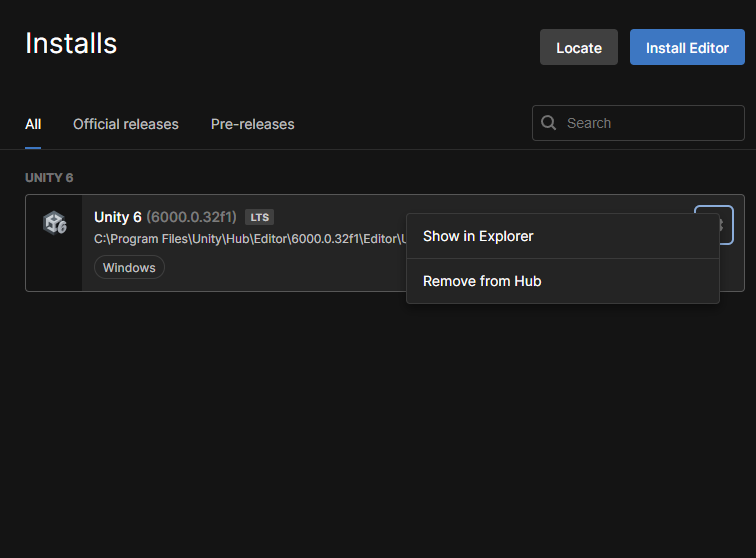Click the Unity 6 editor cube icon
Viewport: 756px width, 558px height.
(x=54, y=223)
